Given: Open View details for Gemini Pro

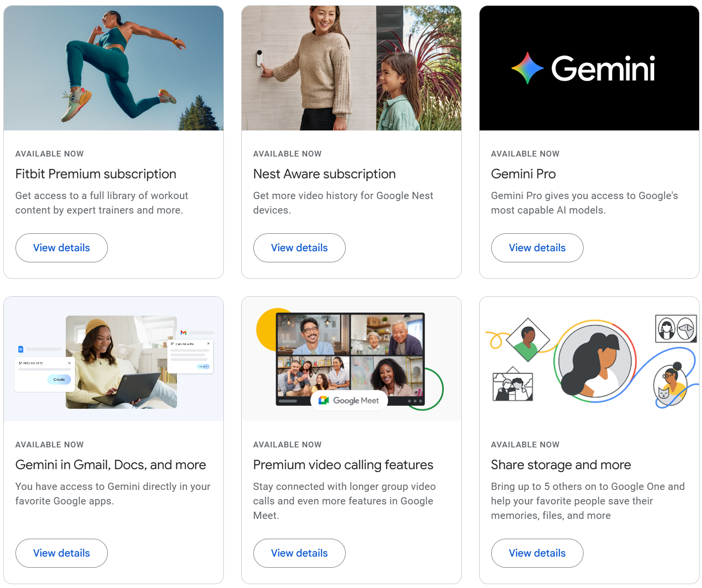Looking at the screenshot, I should (x=537, y=248).
